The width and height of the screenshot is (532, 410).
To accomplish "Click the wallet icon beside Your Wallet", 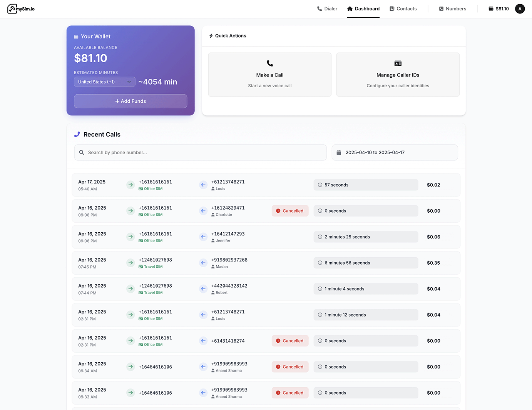I will (76, 37).
